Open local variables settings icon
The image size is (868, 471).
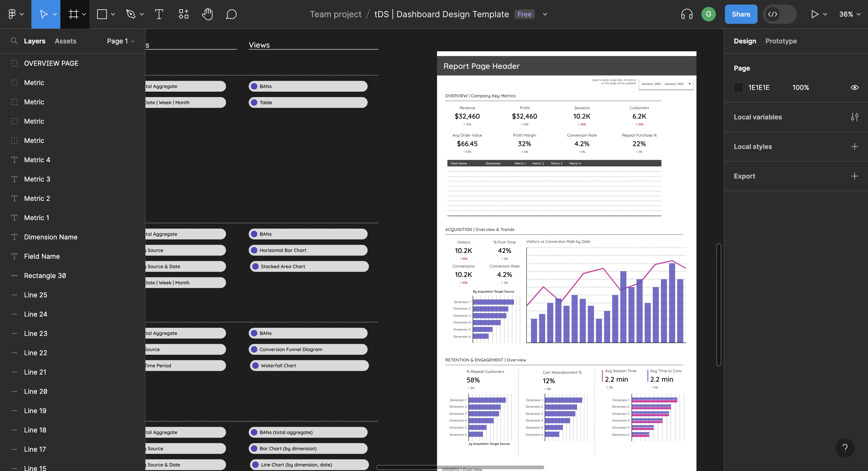click(854, 117)
